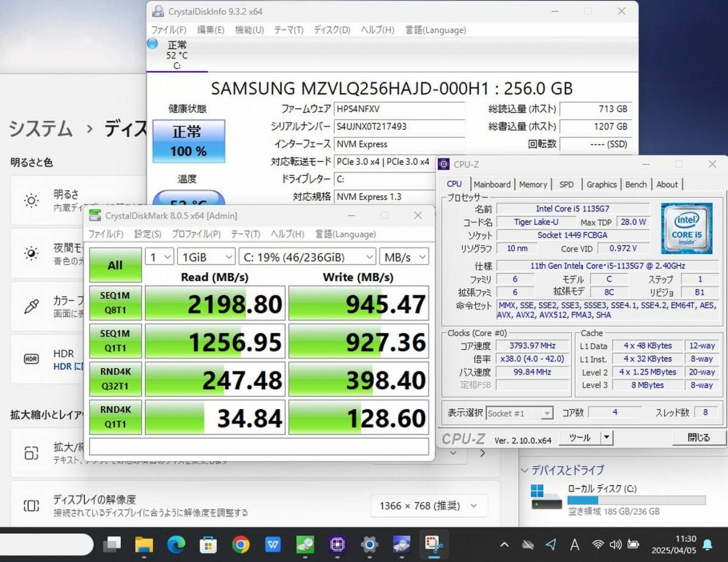Click the notification bell in the system tray

tap(707, 544)
